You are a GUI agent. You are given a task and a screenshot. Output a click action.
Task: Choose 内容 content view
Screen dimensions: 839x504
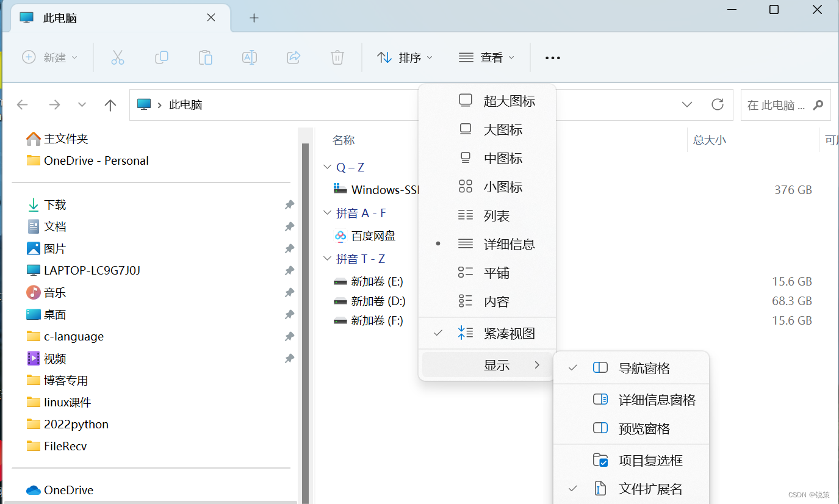coord(487,301)
